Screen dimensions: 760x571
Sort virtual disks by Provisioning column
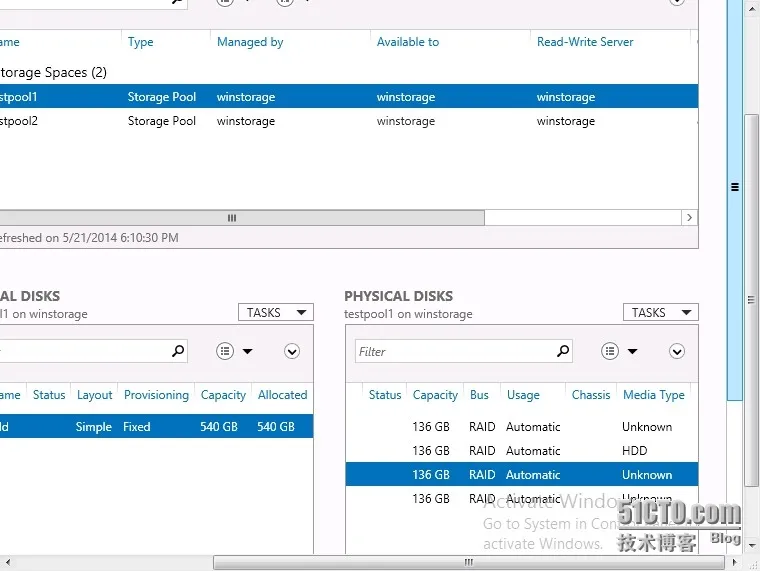(x=157, y=395)
